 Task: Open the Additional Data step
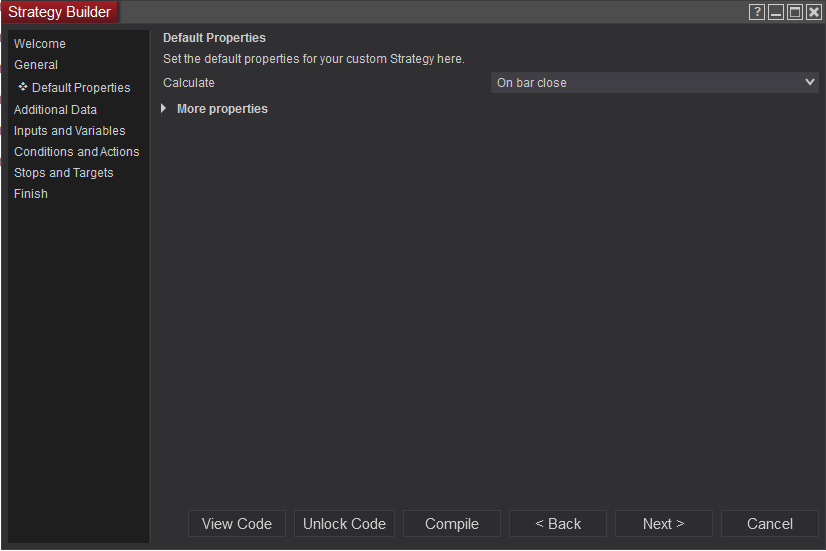(x=55, y=110)
